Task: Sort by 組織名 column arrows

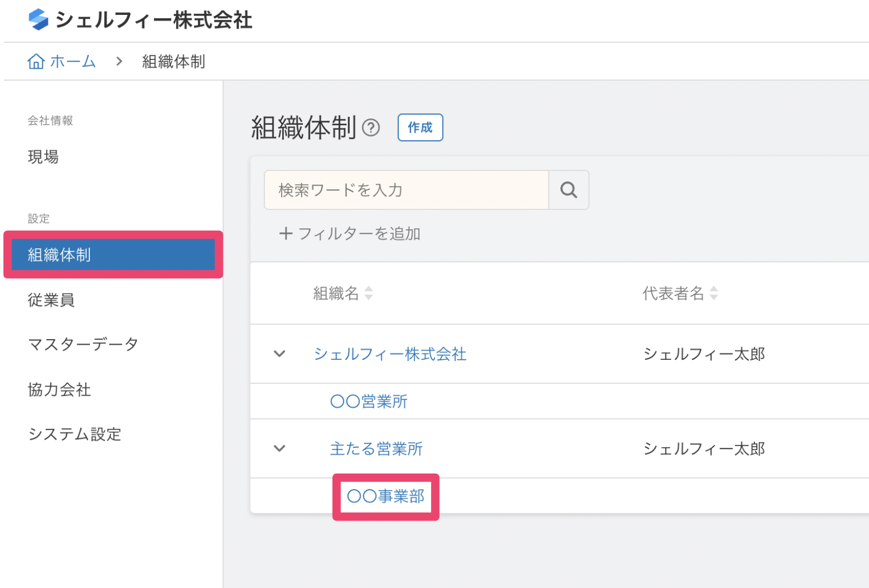Action: 369,293
